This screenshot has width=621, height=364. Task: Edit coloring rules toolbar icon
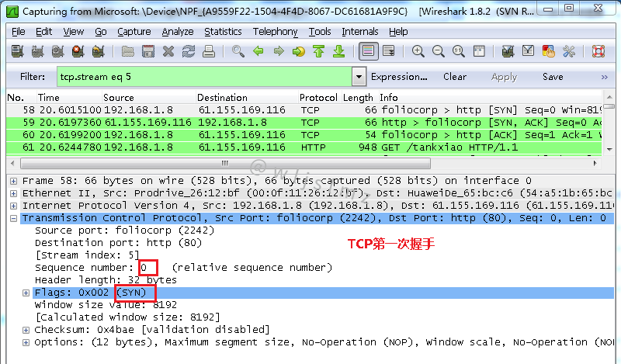(549, 51)
